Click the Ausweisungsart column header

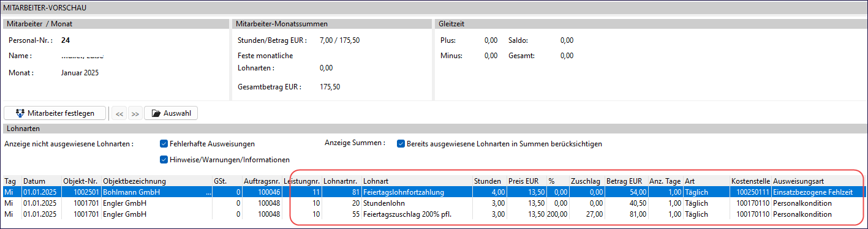coord(818,181)
